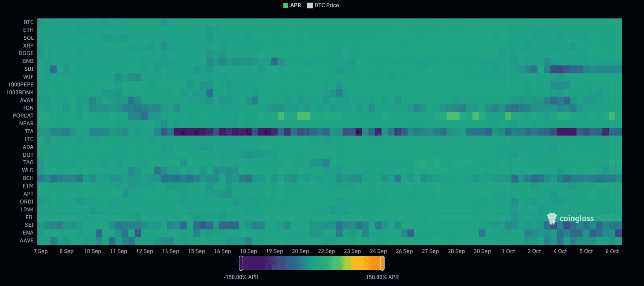Screen dimensions: 644x286
Task: Click the NEAR row label
Action: coord(27,123)
